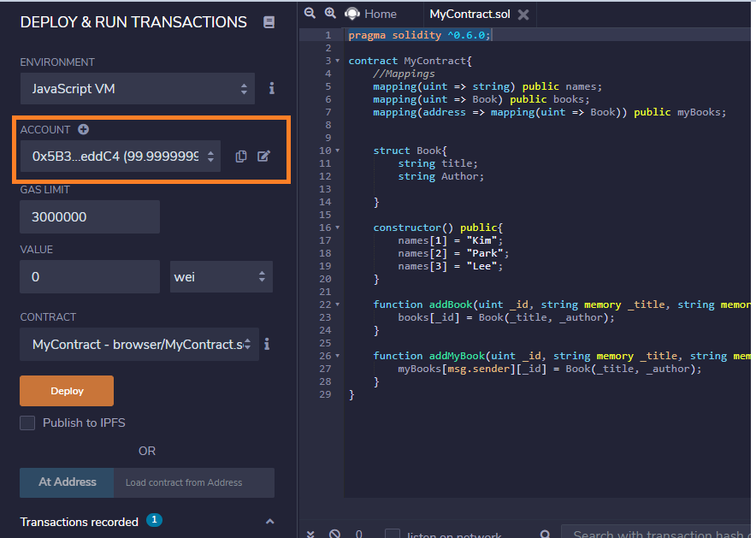Click the Transactions recorded count badge

154,520
